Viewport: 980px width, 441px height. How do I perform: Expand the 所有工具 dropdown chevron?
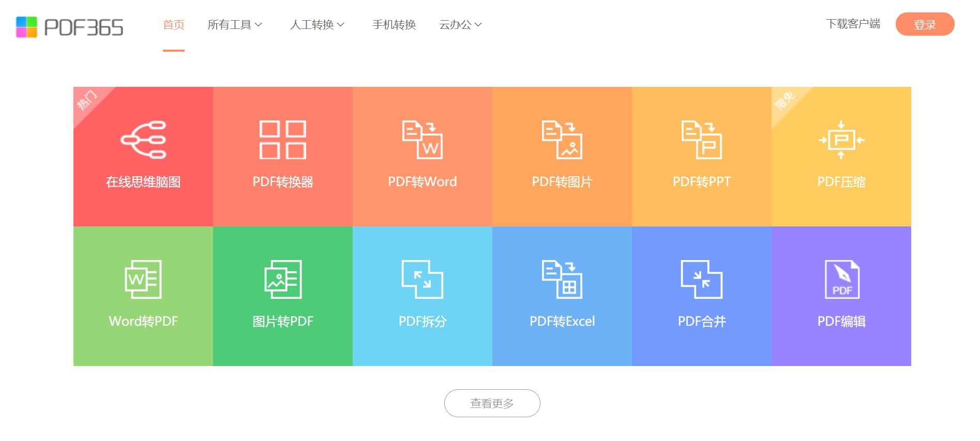259,25
